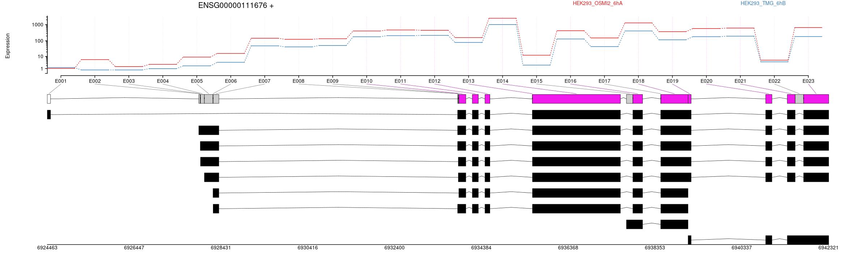The width and height of the screenshot is (868, 253).
Task: Select exon bin label E014
Action: point(502,81)
